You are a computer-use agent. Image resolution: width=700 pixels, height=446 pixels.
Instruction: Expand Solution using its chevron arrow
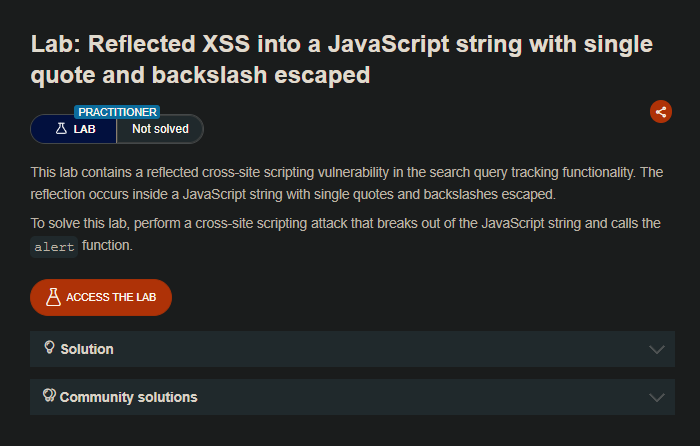pos(656,349)
